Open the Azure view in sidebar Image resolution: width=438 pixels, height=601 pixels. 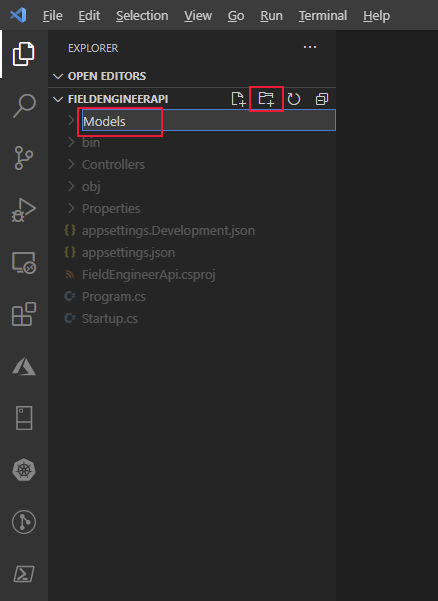tap(24, 366)
